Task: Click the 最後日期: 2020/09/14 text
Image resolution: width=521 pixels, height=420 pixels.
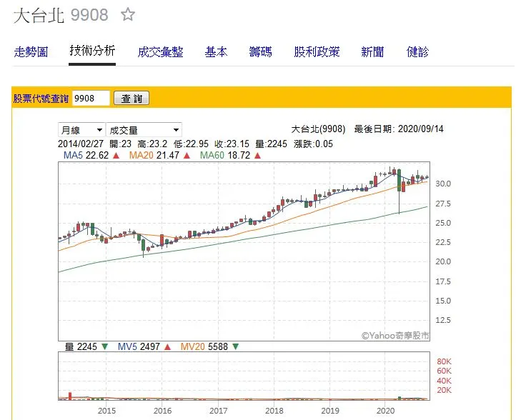Action: point(399,129)
